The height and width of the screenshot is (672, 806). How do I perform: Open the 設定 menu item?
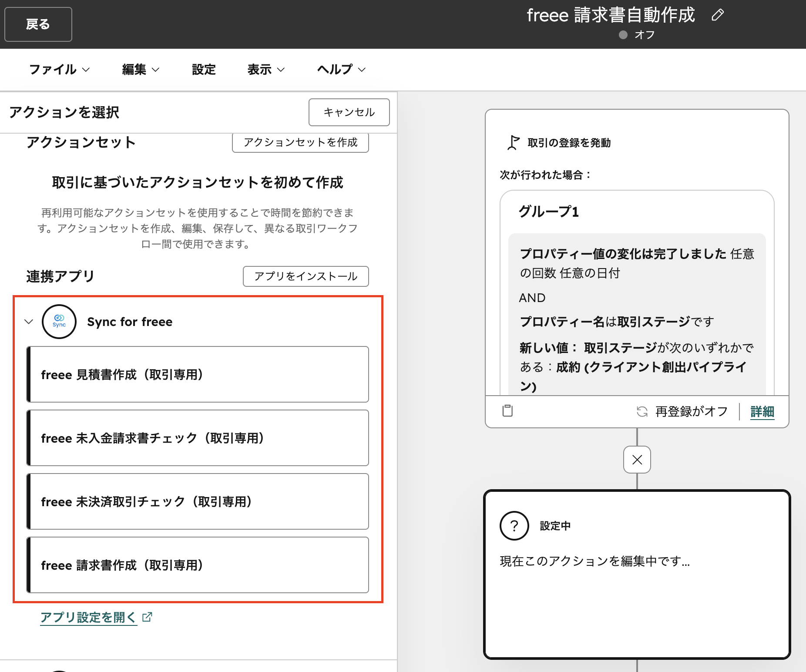[x=204, y=69]
